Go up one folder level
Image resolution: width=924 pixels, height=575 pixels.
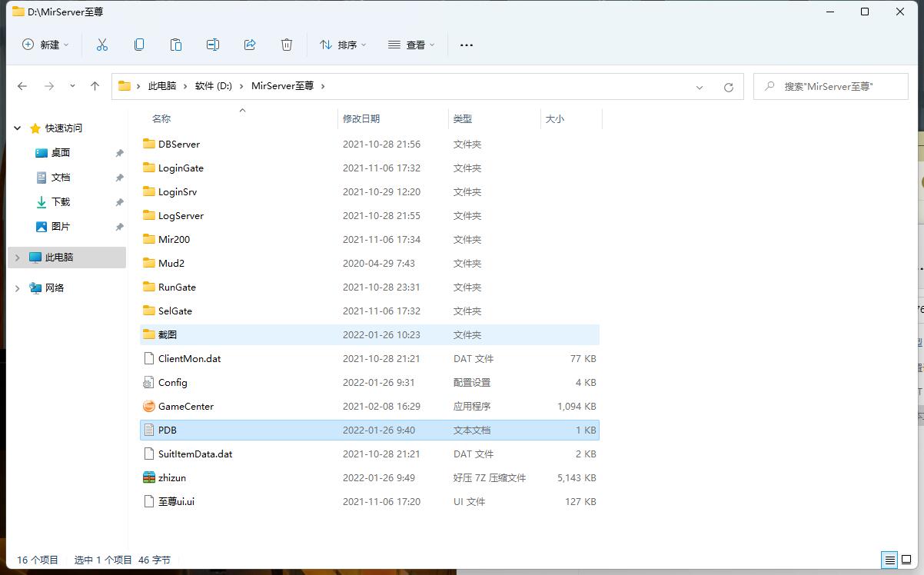pos(95,86)
